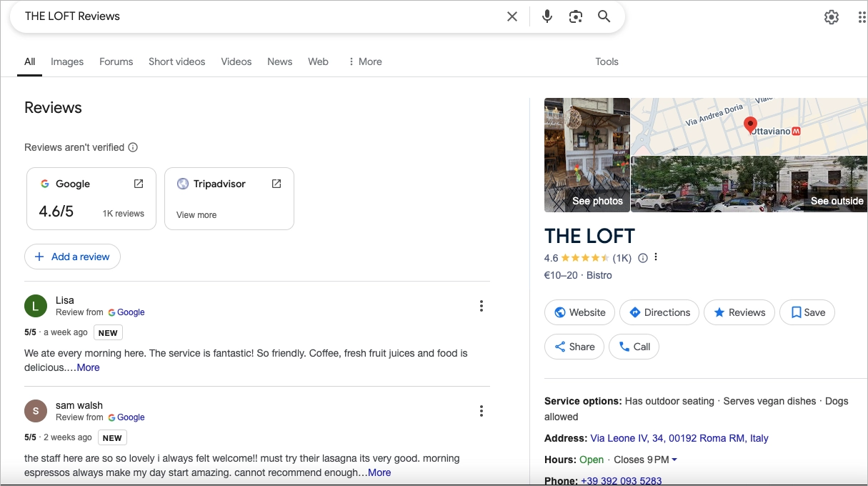
Task: Open the Google apps grid icon
Action: coord(861,16)
